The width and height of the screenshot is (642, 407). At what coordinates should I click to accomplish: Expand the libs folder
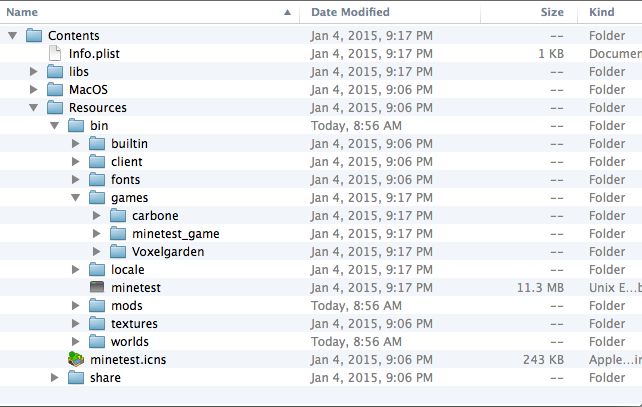tap(34, 72)
